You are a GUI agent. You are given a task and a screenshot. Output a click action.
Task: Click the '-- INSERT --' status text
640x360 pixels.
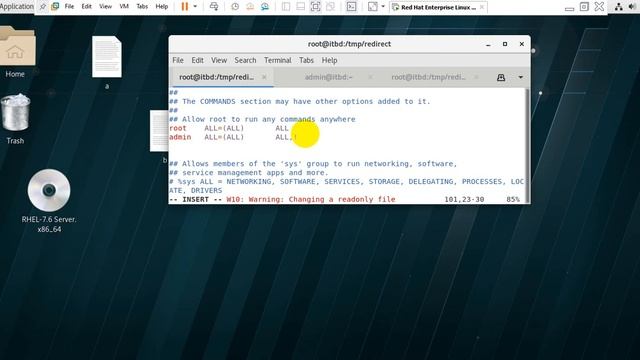pyautogui.click(x=195, y=199)
